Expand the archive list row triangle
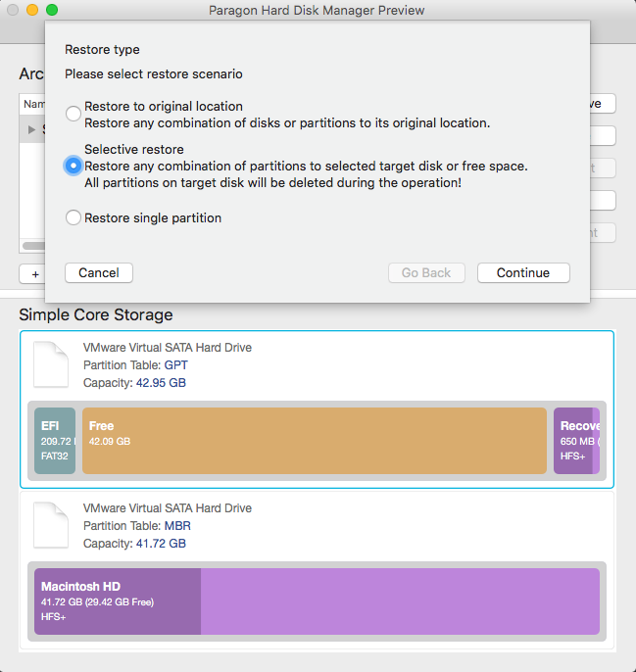 (31, 129)
